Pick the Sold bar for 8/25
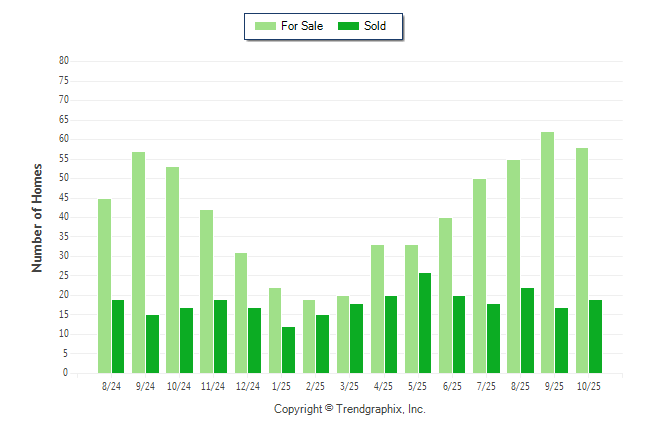 [x=527, y=330]
